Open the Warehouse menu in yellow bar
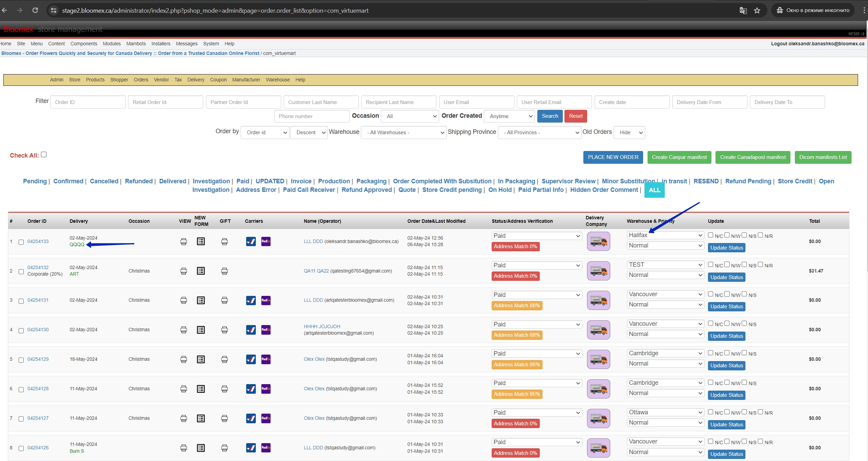The image size is (868, 461). 277,80
